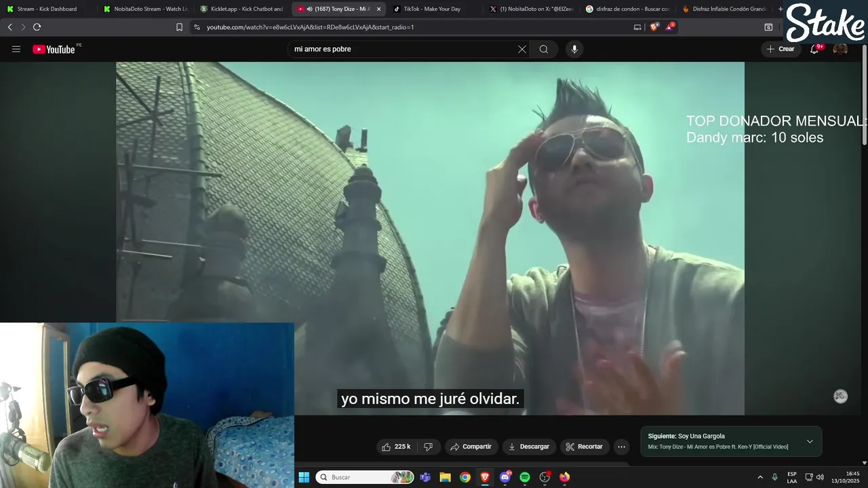Viewport: 868px width, 488px height.
Task: Open Brave Rewards triangle icon
Action: [x=670, y=27]
